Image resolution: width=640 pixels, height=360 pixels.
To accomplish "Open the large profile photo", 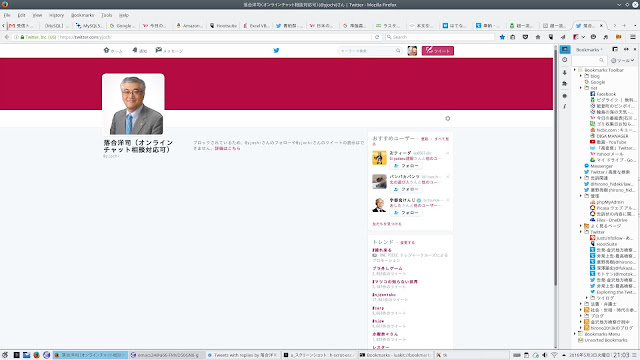I will click(133, 104).
